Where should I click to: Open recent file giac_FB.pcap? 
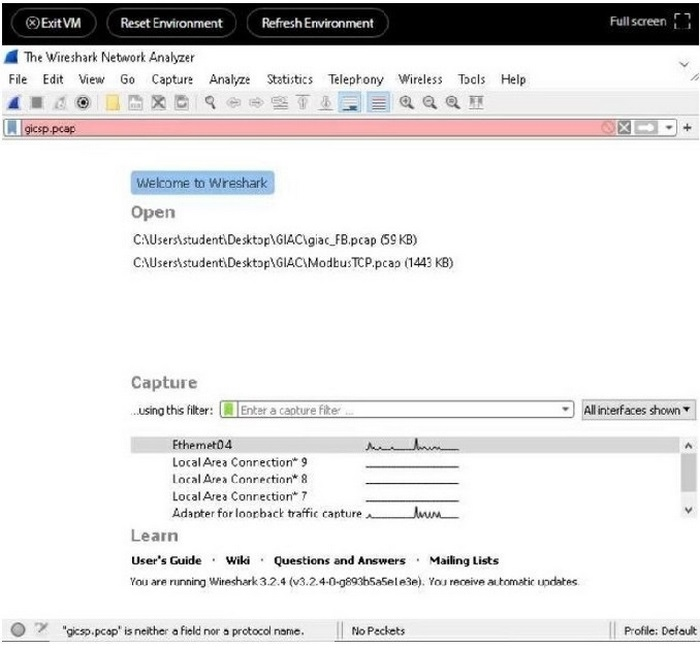point(275,240)
